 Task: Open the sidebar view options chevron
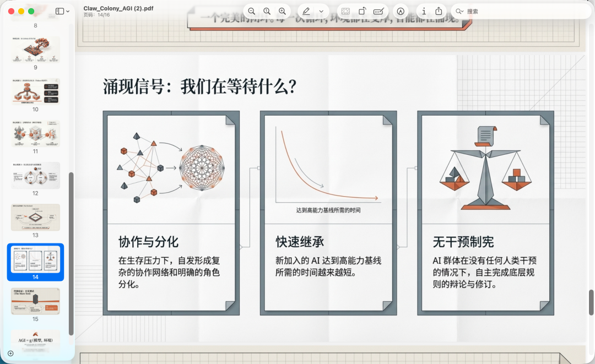click(68, 12)
